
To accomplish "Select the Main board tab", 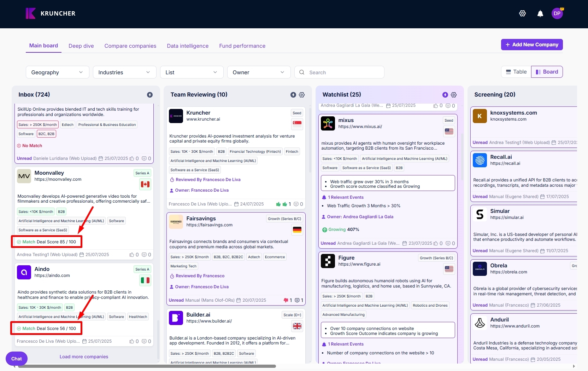I will click(x=43, y=46).
